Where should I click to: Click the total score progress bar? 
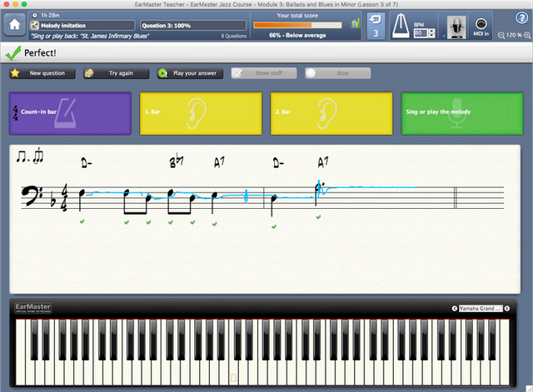tap(297, 25)
